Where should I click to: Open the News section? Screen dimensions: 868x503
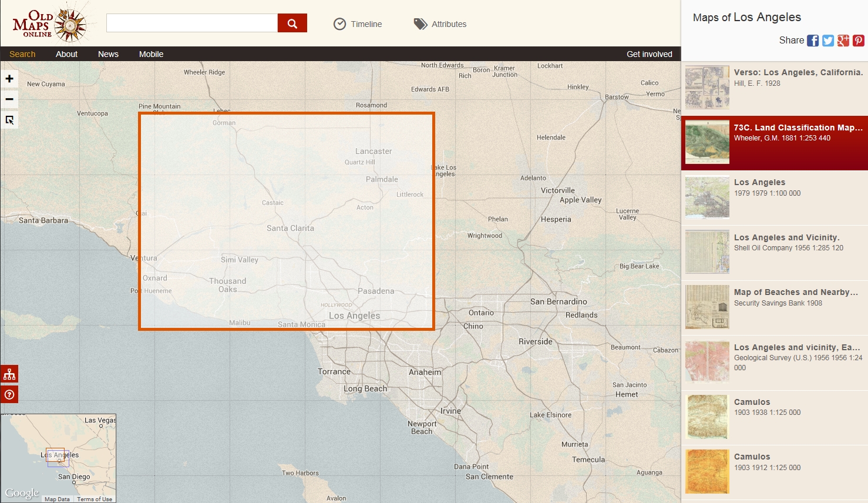[108, 53]
